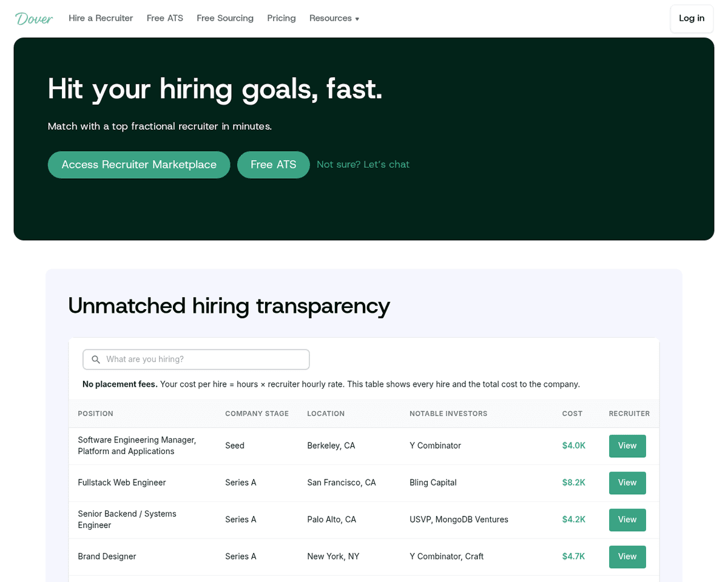
Task: View recruiter for Fullstack Web Engineer
Action: [x=627, y=483]
